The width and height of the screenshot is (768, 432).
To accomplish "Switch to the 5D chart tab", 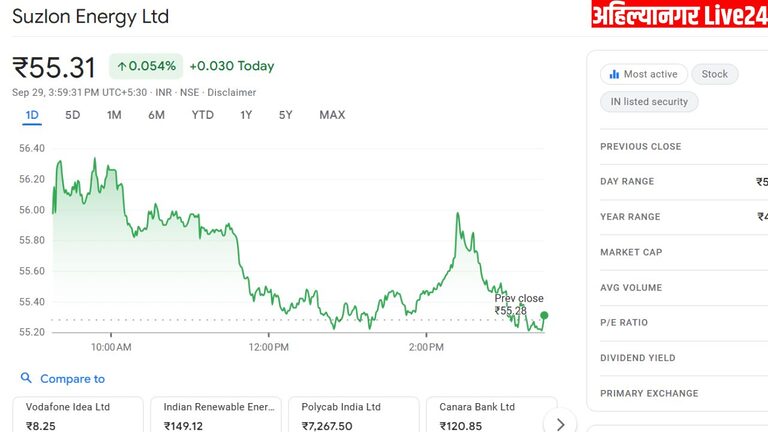I will click(73, 115).
